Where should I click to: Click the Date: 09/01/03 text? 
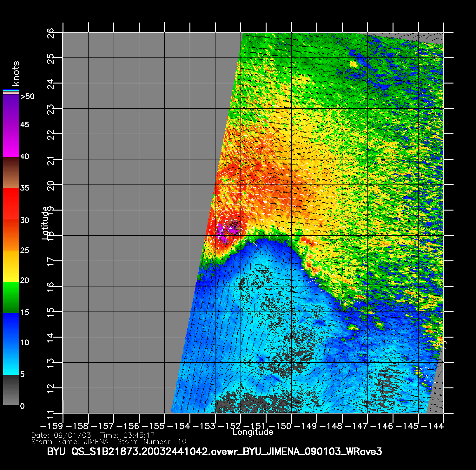tap(61, 435)
